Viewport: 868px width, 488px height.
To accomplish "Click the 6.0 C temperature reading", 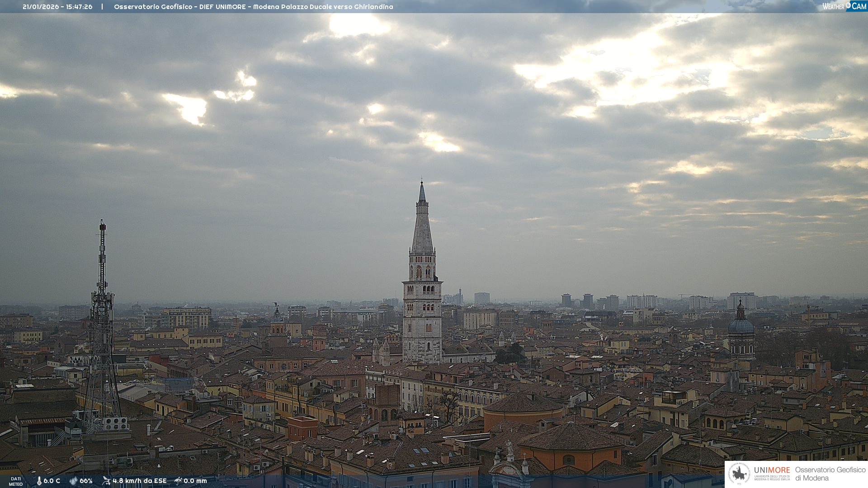I will pyautogui.click(x=52, y=481).
